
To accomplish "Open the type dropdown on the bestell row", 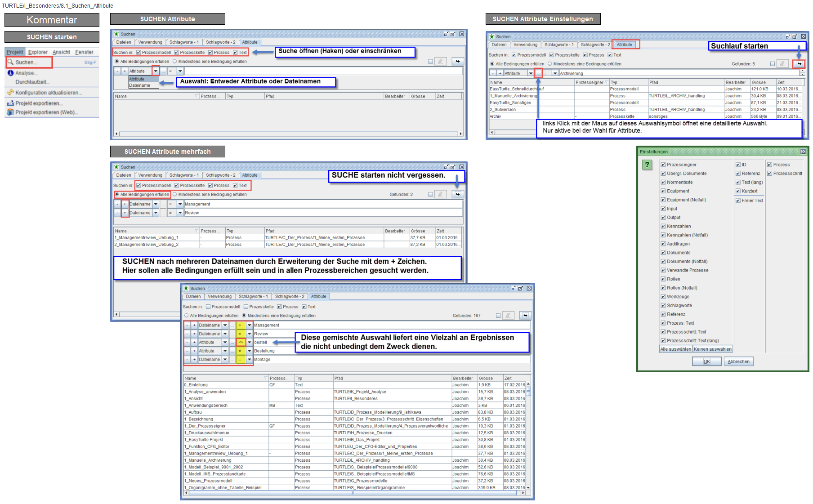I will tap(225, 343).
